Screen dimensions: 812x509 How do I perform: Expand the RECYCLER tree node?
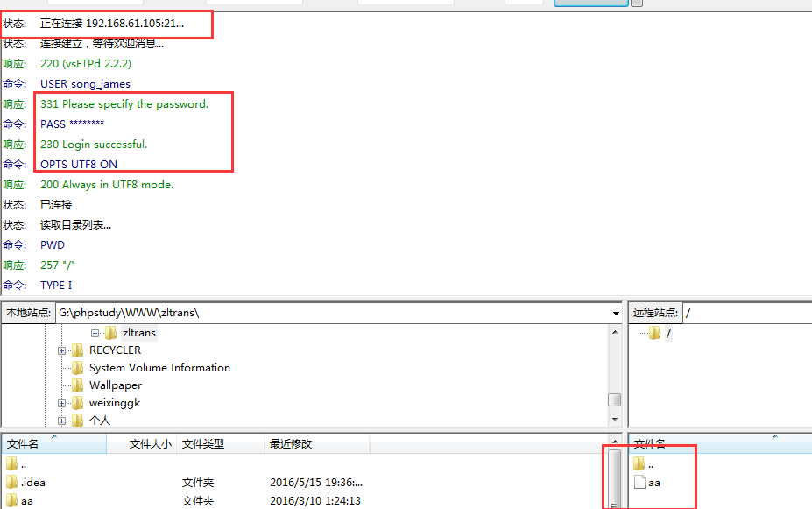pos(62,350)
